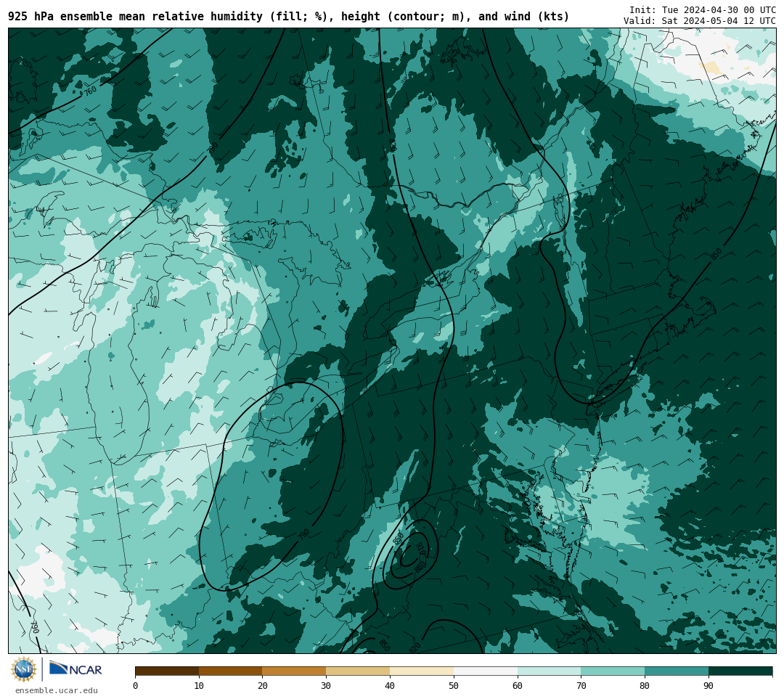Viewport: 784px width, 699px height.
Task: Select the 80-90% teal colorbar swatch
Action: point(677,671)
